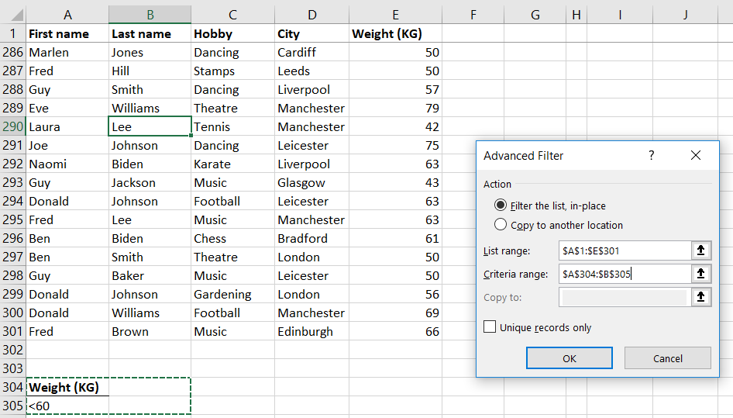Select column A header

tap(67, 14)
